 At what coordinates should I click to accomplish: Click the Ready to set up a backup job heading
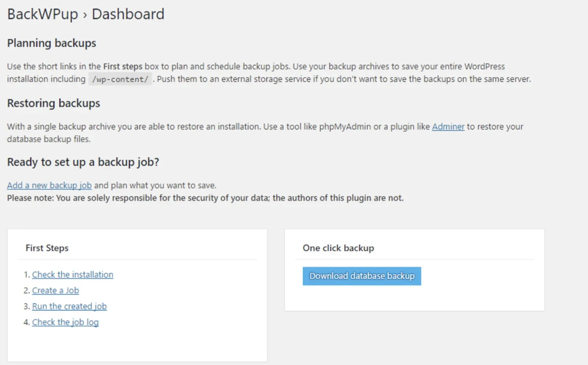click(x=83, y=162)
